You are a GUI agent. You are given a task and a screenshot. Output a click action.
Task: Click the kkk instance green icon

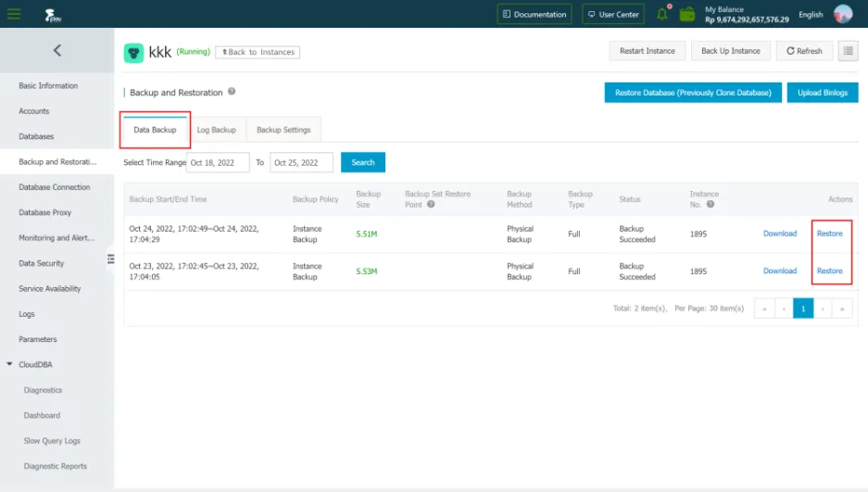click(133, 53)
